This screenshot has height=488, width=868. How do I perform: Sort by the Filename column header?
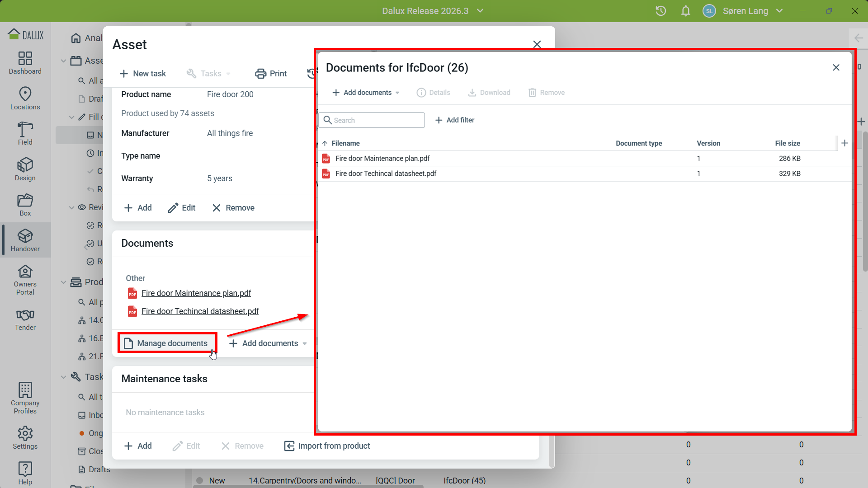point(345,143)
